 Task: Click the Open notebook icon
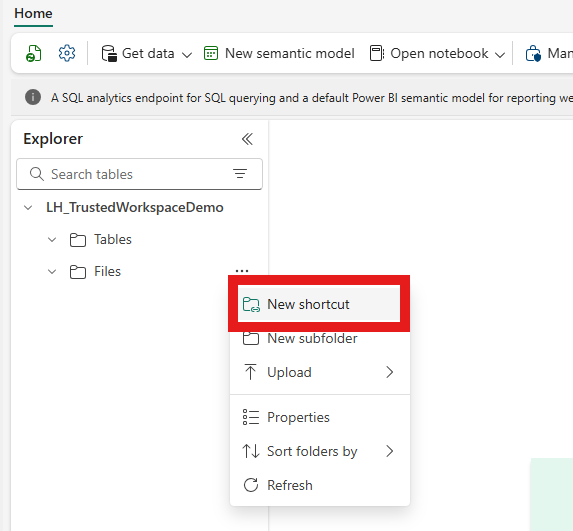(377, 53)
